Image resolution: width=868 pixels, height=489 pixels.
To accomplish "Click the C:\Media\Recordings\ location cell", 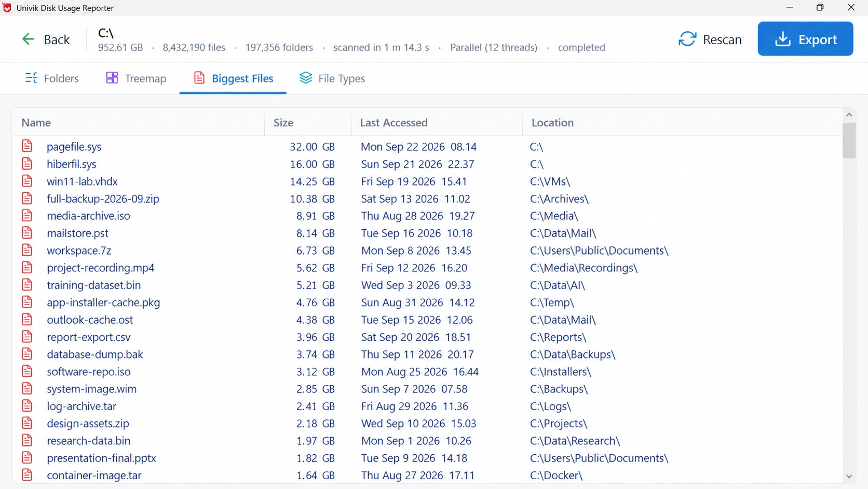I will coord(584,268).
